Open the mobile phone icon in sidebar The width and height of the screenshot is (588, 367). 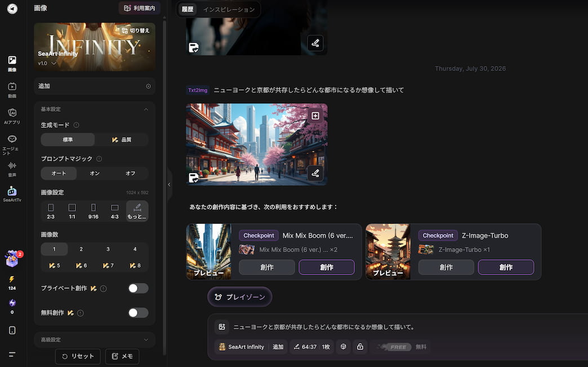(x=12, y=330)
